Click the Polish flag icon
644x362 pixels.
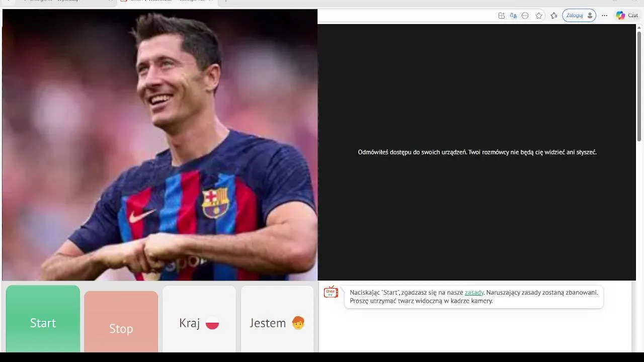212,323
